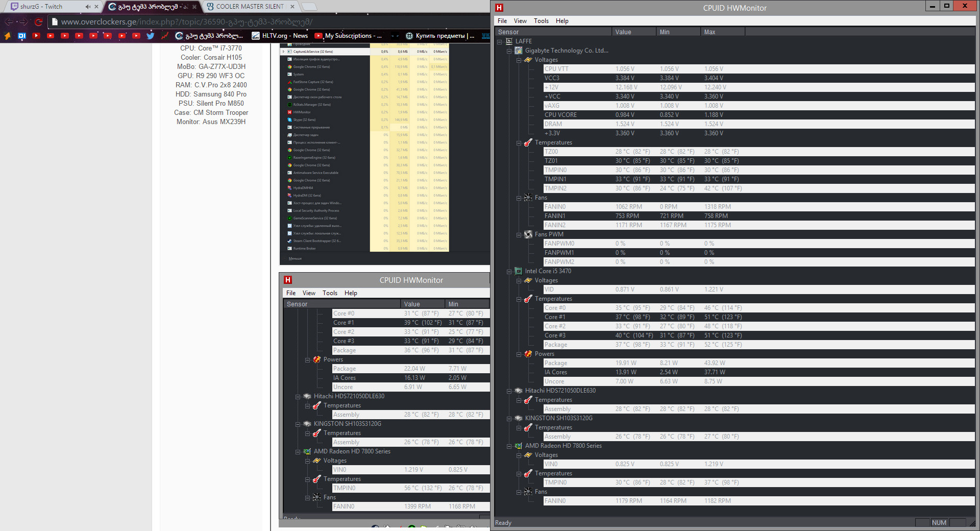
Task: Open the blue DI bookmark icon
Action: click(x=21, y=36)
